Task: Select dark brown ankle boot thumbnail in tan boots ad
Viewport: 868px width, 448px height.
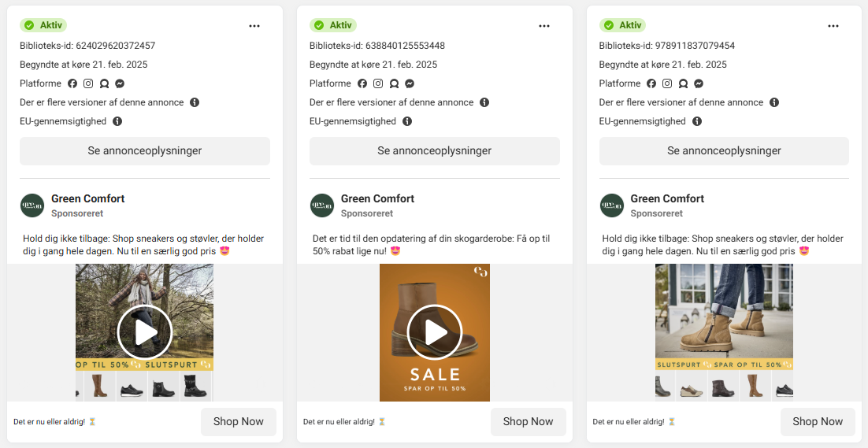Action: tap(724, 386)
